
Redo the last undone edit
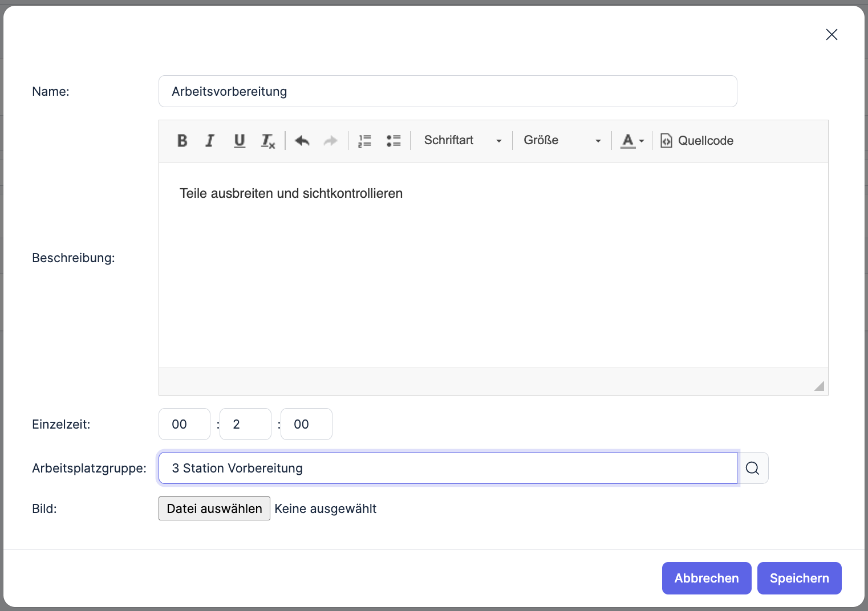click(331, 141)
